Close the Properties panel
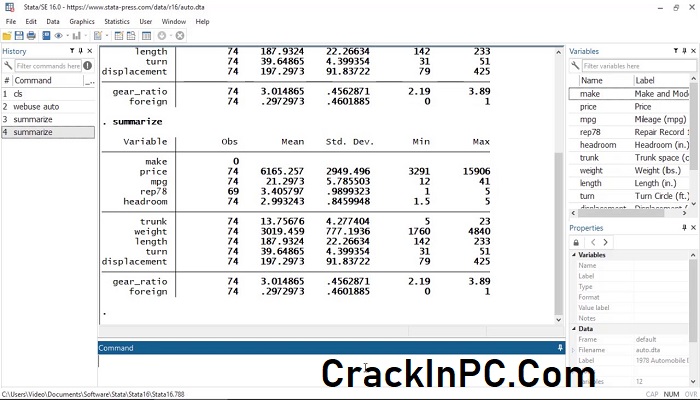 (x=693, y=228)
